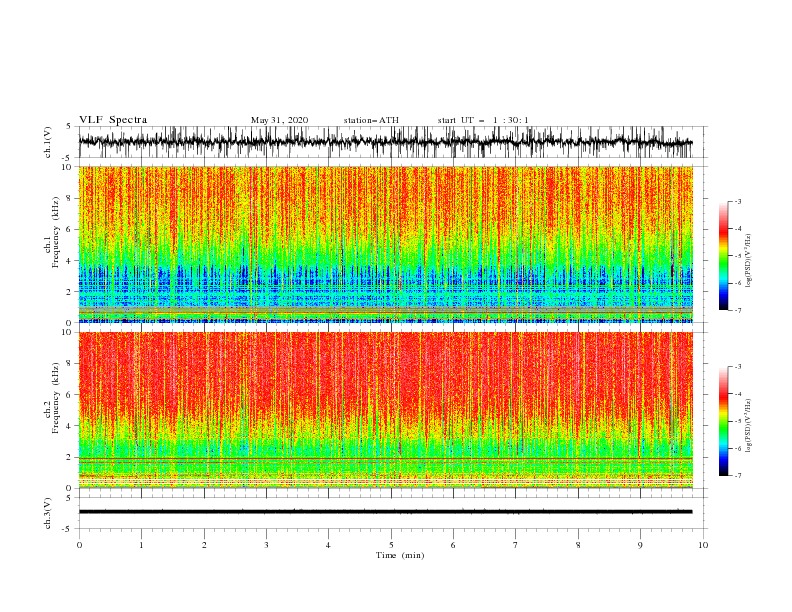
Task: Click the "-7" tick on upper color bar
Action: pos(737,310)
